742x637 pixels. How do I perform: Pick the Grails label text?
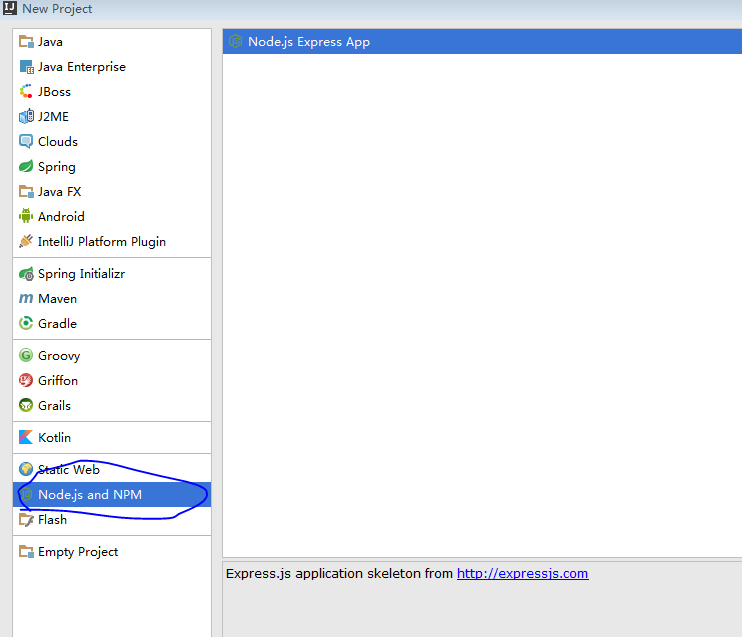coord(54,406)
